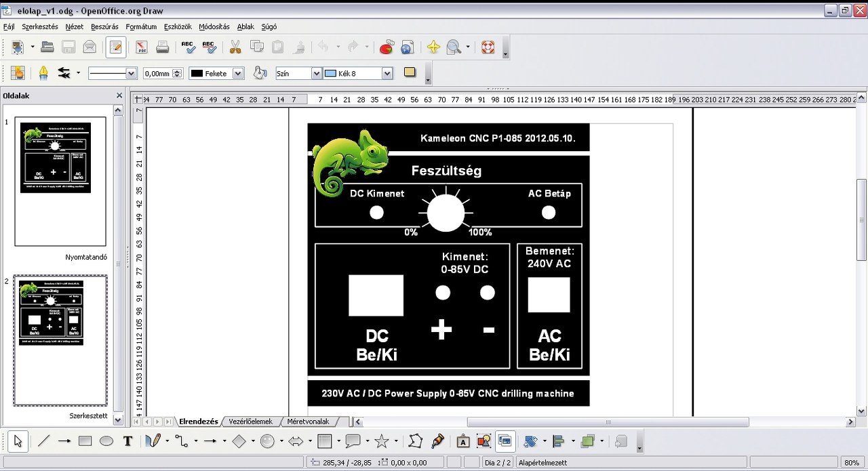Select Basic Shapes diamond tool
The image size is (868, 471).
[239, 441]
